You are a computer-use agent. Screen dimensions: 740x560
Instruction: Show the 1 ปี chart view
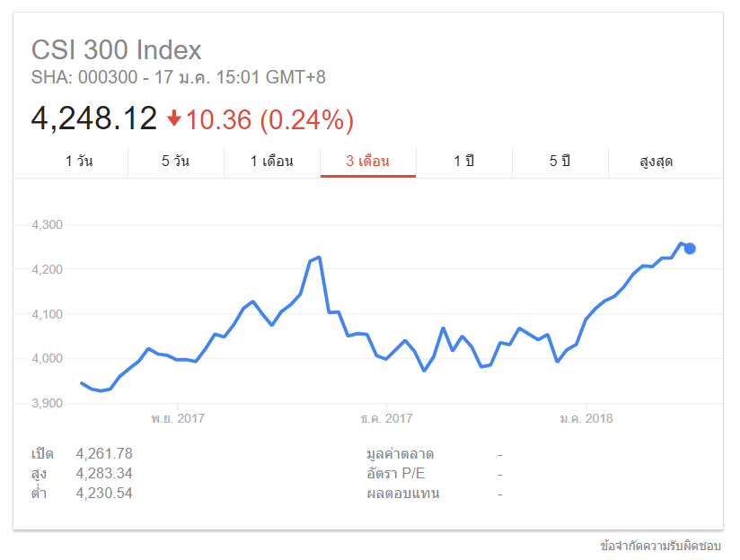[x=463, y=162]
